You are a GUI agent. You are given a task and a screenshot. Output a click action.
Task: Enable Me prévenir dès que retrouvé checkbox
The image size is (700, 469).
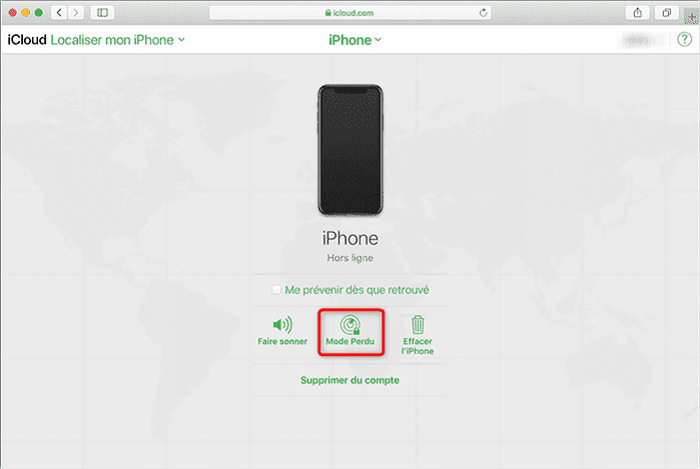tap(276, 290)
